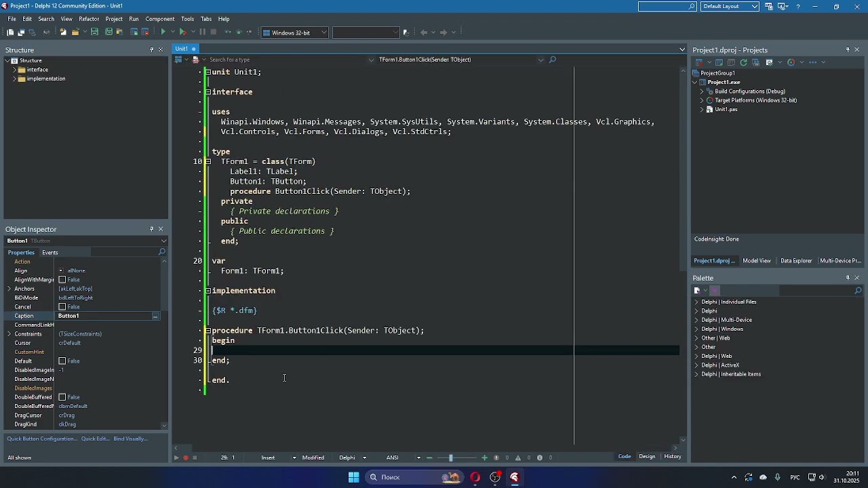Click the Save All toolbar icon

tap(108, 32)
